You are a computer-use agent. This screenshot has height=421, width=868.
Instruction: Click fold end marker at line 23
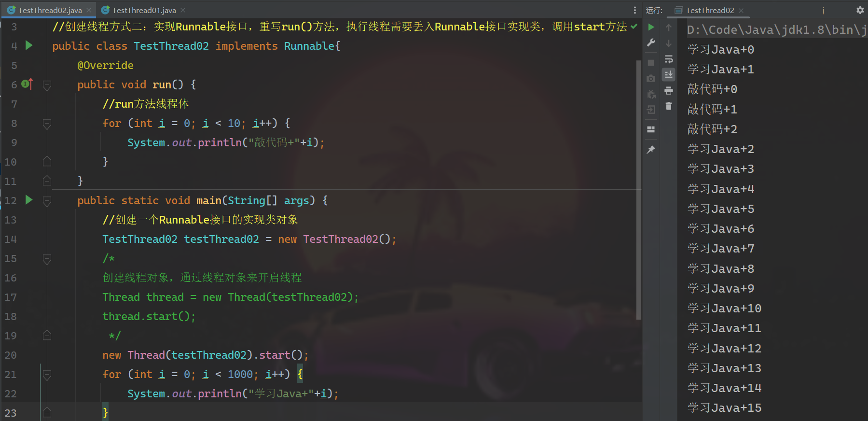click(x=47, y=412)
